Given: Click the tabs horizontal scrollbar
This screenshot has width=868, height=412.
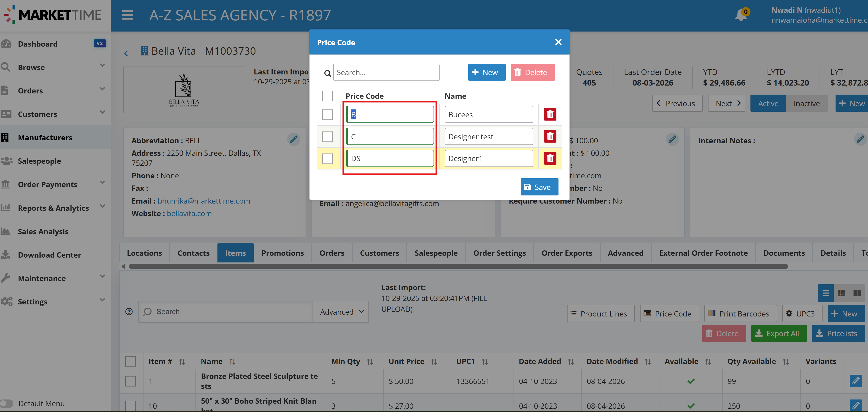Looking at the screenshot, I should [458, 266].
